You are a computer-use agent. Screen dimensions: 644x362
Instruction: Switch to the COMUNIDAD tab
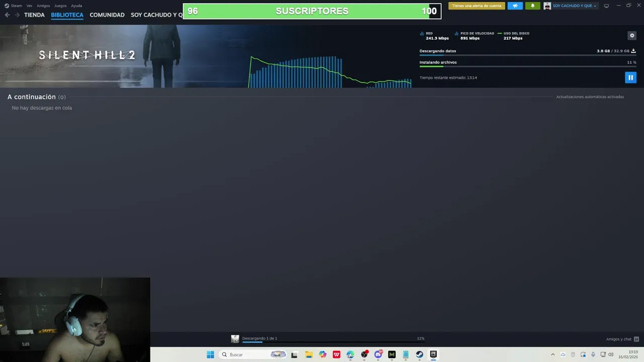pyautogui.click(x=107, y=15)
